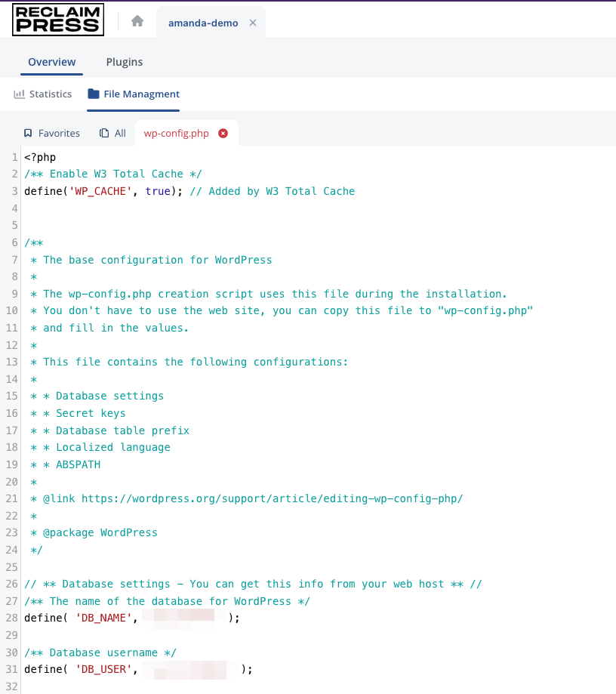Viewport: 616px width, 694px height.
Task: Close the amanda-demo tab
Action: click(x=253, y=23)
